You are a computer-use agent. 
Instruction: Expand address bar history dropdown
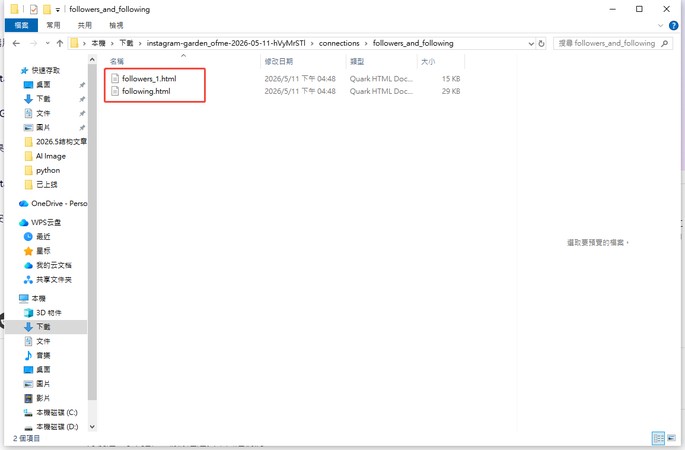click(531, 43)
